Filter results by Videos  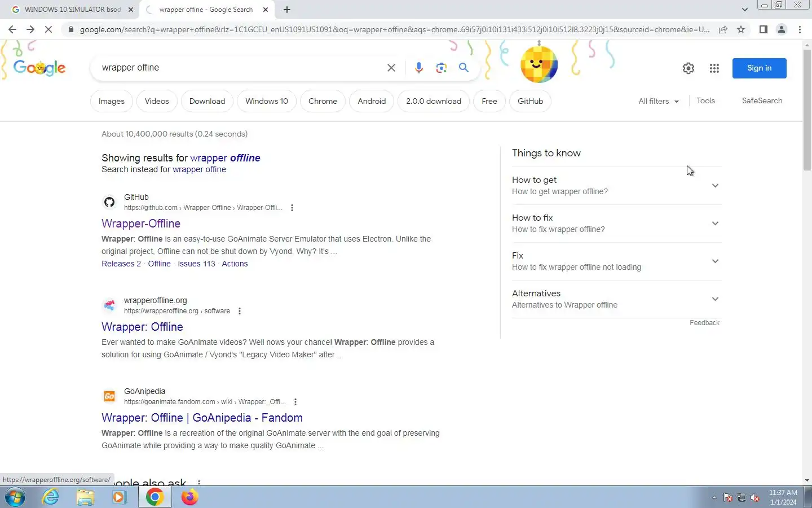click(157, 101)
